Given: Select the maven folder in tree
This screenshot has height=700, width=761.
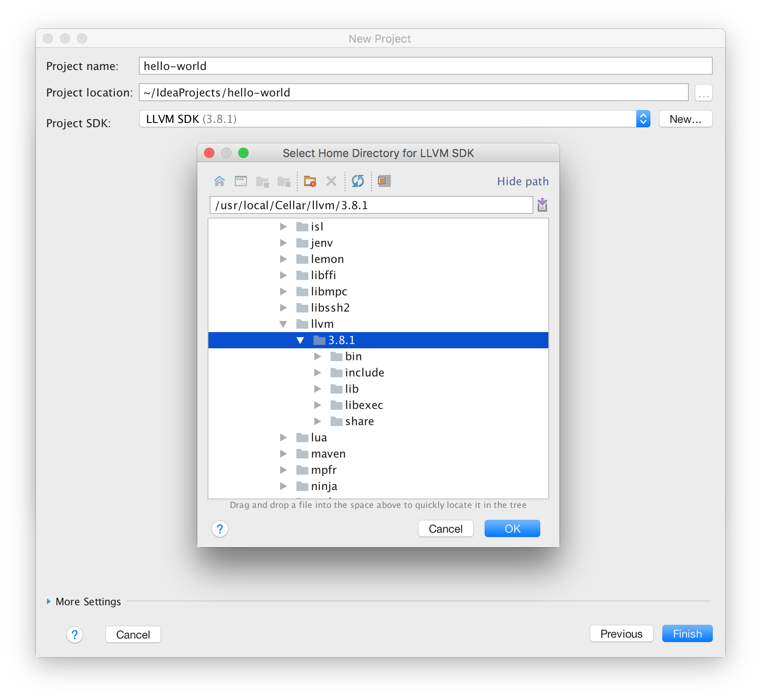Looking at the screenshot, I should 328,454.
